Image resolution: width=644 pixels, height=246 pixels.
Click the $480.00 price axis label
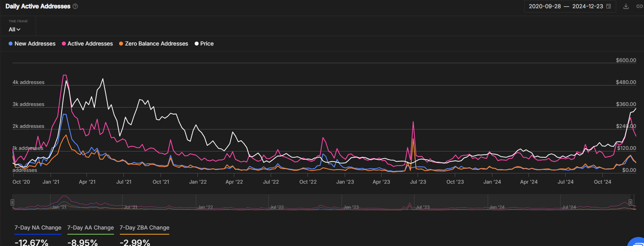point(626,82)
